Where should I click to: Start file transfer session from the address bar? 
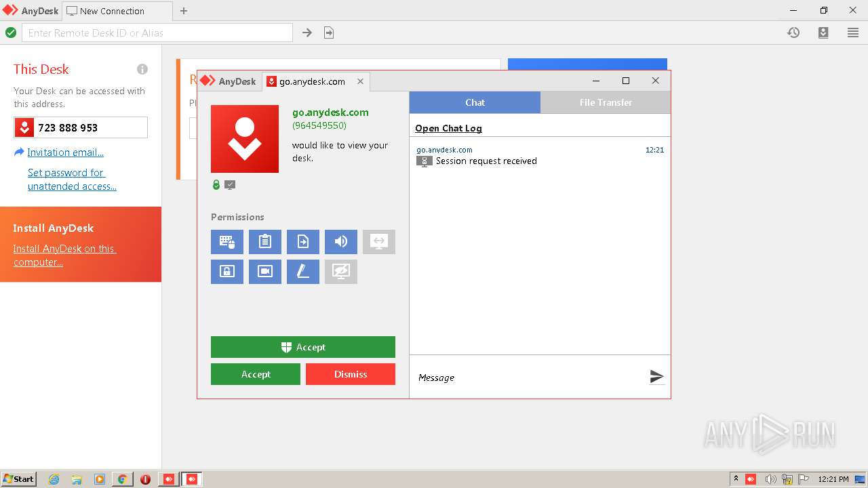coord(329,33)
